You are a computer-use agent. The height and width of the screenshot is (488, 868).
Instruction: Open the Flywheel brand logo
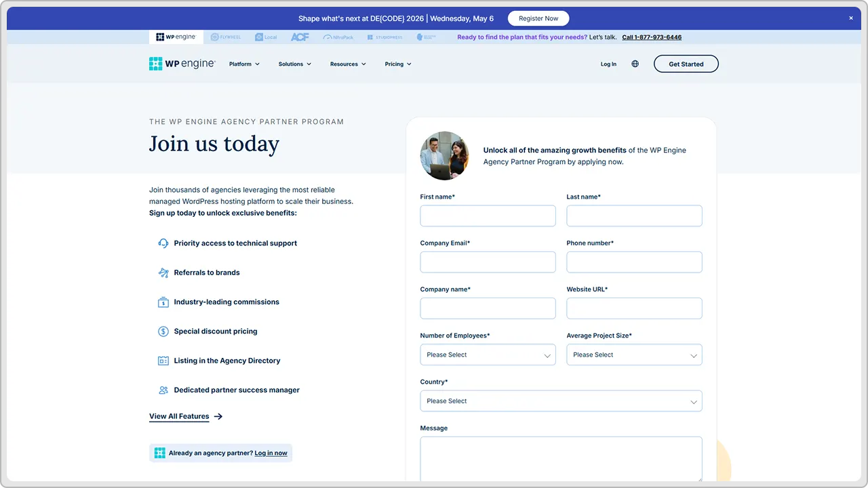pos(226,37)
